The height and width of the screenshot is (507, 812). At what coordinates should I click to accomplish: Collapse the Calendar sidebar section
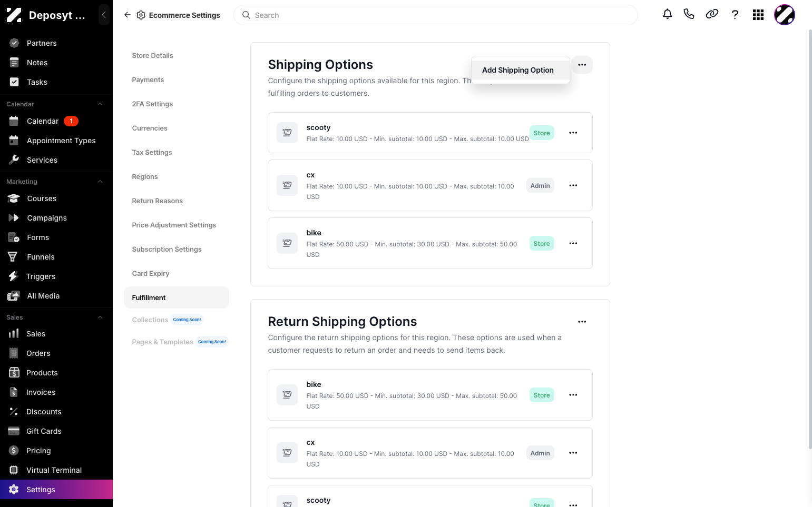pyautogui.click(x=100, y=104)
